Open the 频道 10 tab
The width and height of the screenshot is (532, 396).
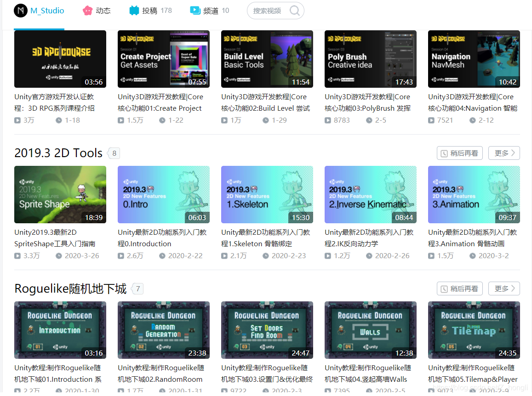(x=210, y=11)
